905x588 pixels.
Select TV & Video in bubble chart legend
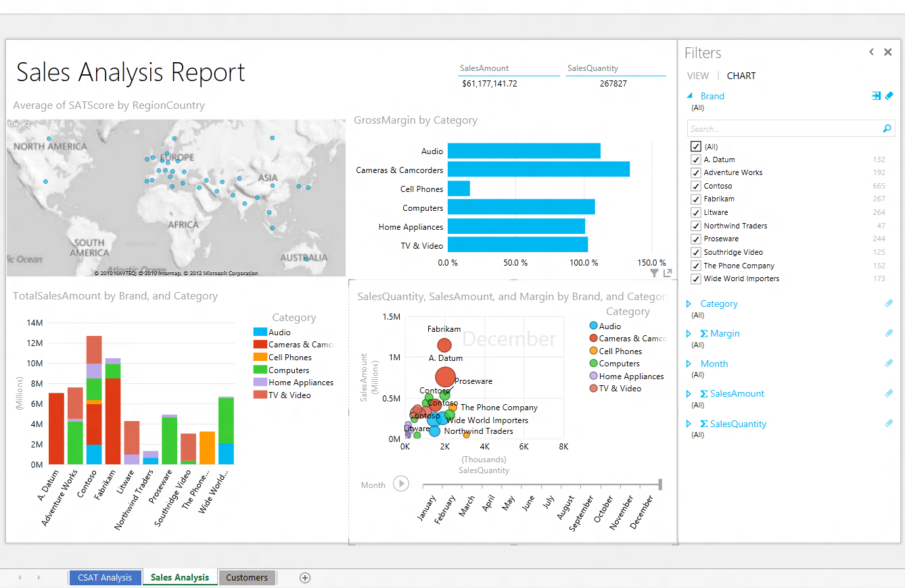(x=616, y=389)
